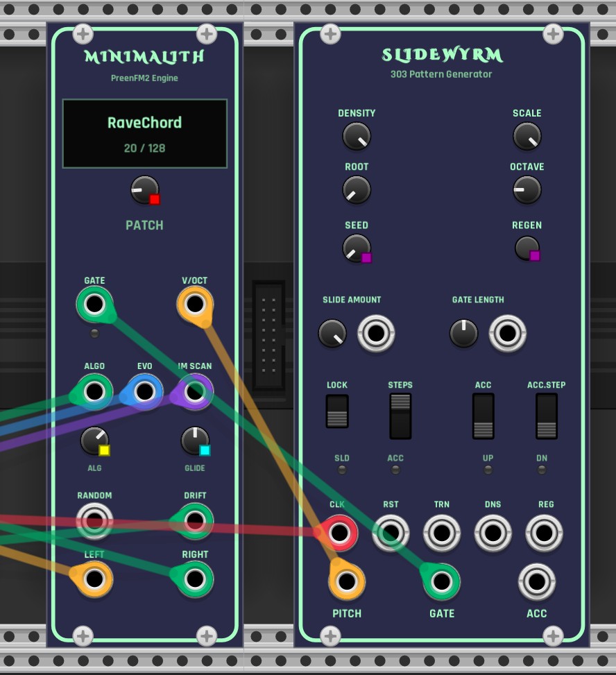Screen dimensions: 616x675
Task: Toggle the LOCK switch
Action: tap(337, 411)
